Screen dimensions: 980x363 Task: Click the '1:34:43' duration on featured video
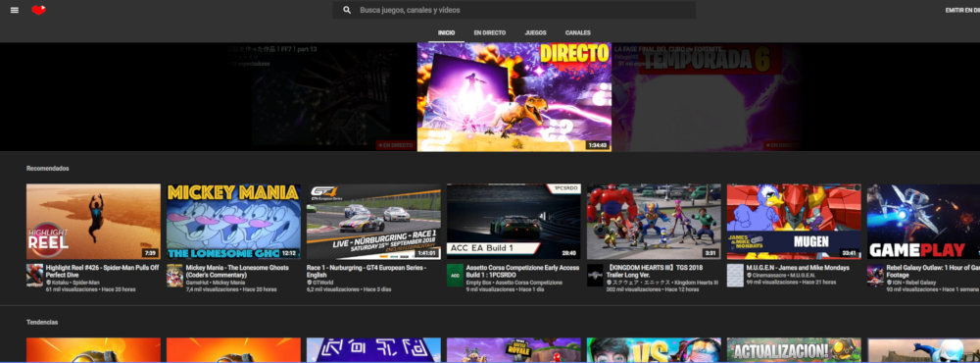coord(597,145)
